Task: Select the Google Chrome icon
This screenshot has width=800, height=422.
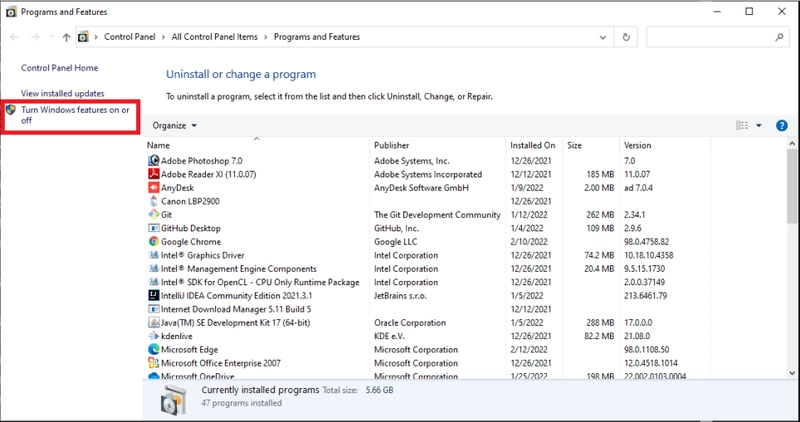Action: pyautogui.click(x=154, y=242)
